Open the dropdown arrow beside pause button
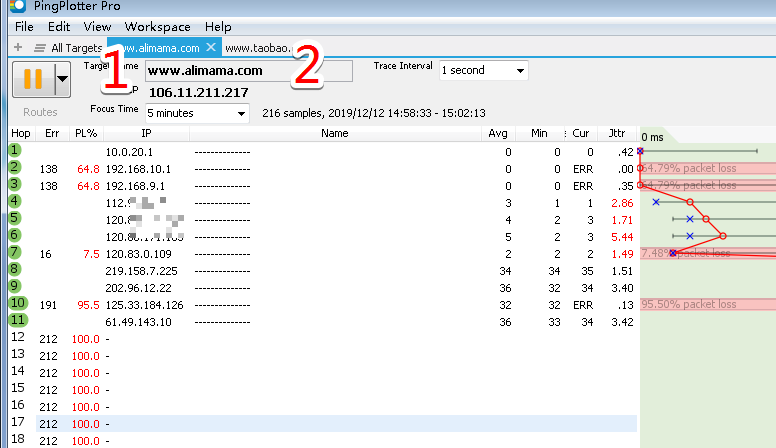 [62, 79]
